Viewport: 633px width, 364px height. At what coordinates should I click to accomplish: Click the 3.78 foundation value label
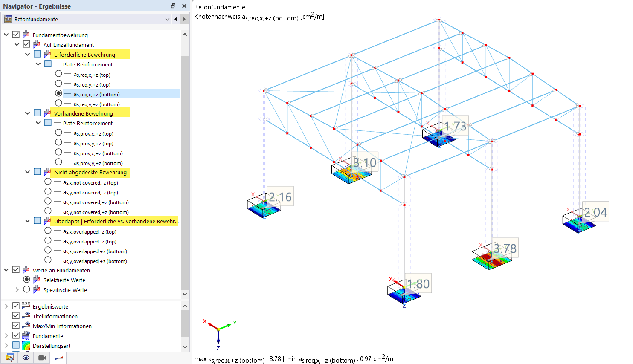(505, 248)
